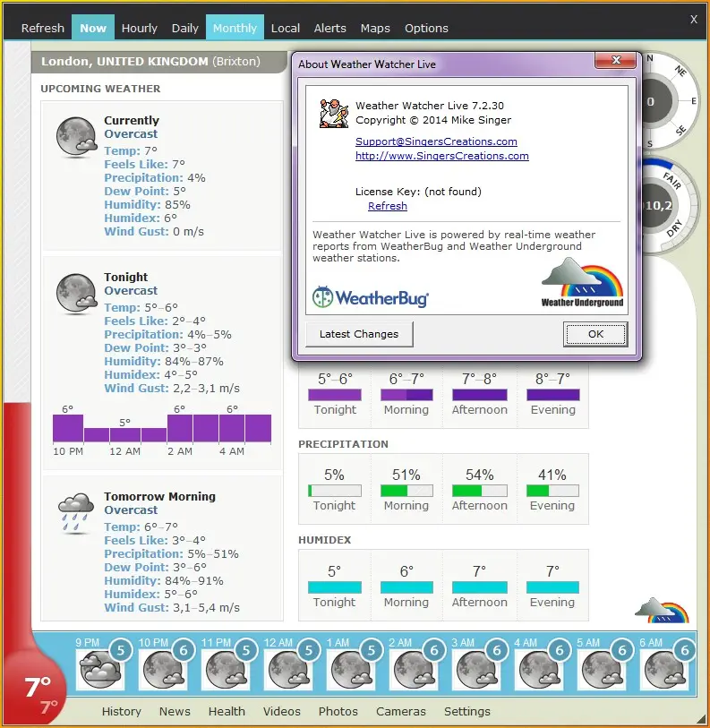This screenshot has height=728, width=710.
Task: Click the Morning 51% precipitation bar
Action: [406, 491]
